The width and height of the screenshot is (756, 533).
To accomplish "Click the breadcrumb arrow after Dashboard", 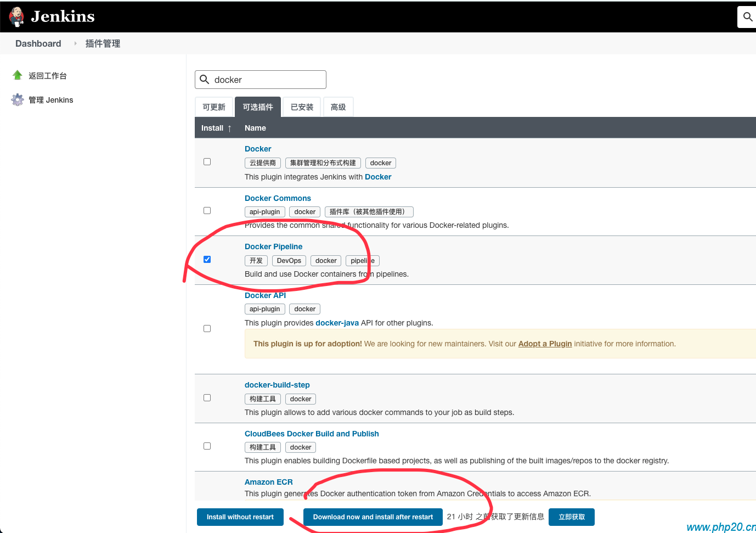I will (76, 43).
